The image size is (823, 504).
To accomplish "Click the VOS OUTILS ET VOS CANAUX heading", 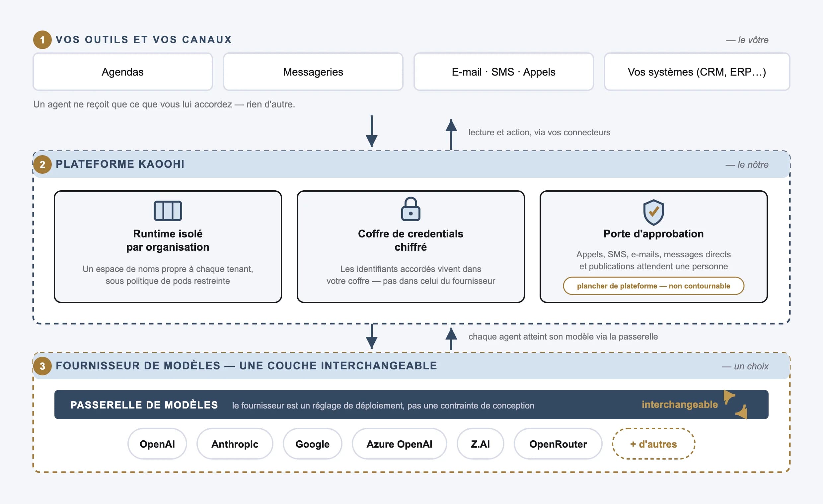I will [144, 40].
